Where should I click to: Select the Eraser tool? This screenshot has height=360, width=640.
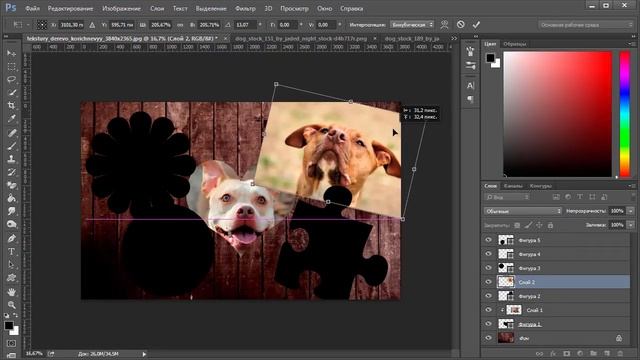coord(11,185)
